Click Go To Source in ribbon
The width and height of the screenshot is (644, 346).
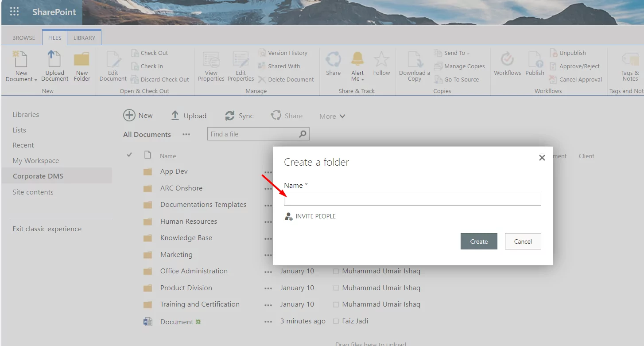(456, 79)
